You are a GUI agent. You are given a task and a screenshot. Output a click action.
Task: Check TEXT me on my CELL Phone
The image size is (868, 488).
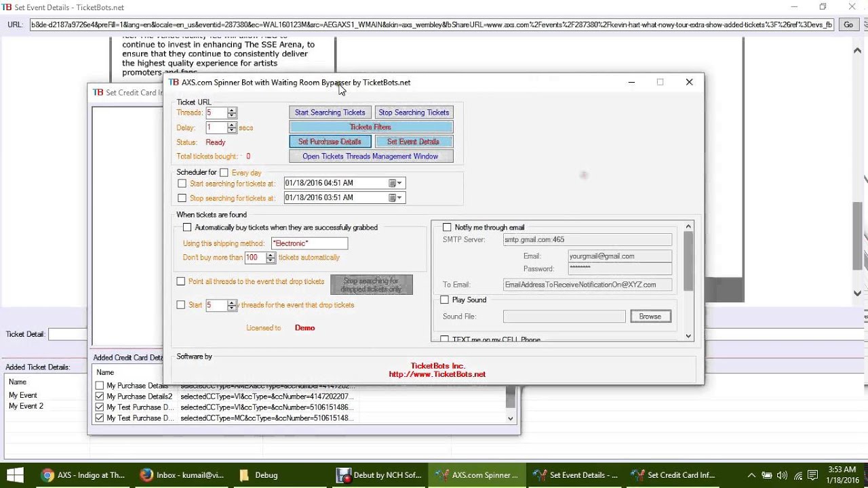point(445,339)
